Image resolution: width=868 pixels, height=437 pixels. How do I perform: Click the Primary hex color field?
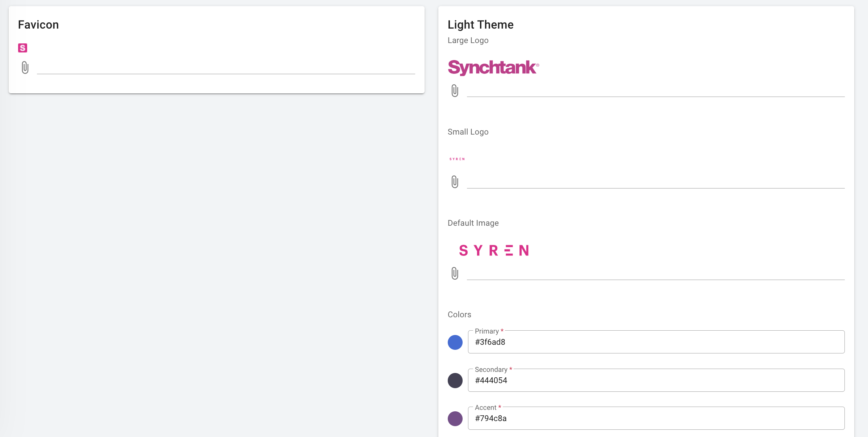(655, 342)
